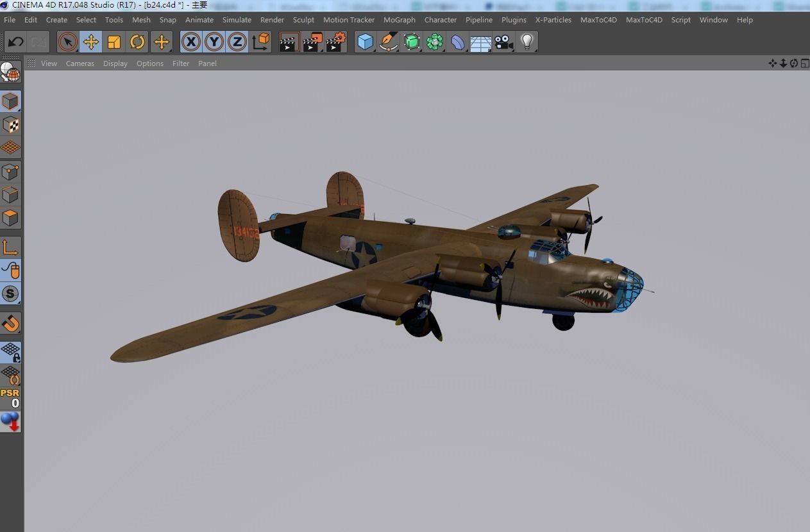Open the viewport Display menu
The image size is (810, 532).
(115, 63)
